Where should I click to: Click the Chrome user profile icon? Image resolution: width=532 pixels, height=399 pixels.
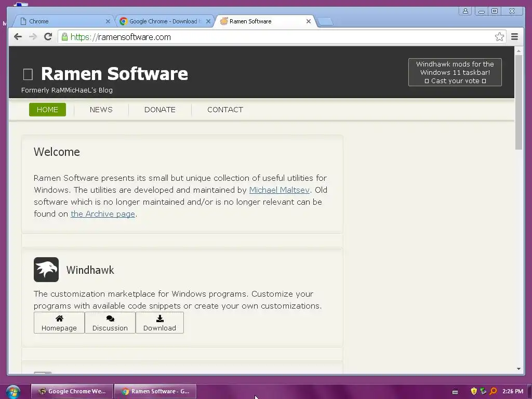tap(465, 11)
